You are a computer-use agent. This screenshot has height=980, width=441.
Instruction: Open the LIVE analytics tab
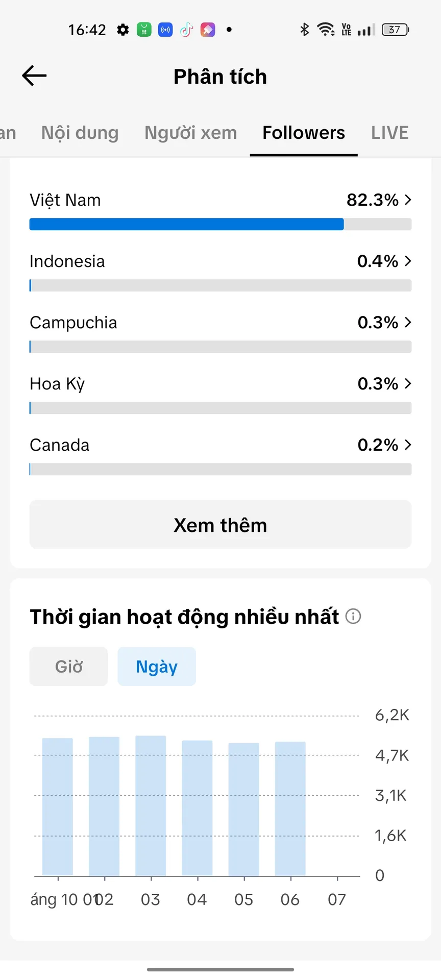click(390, 133)
